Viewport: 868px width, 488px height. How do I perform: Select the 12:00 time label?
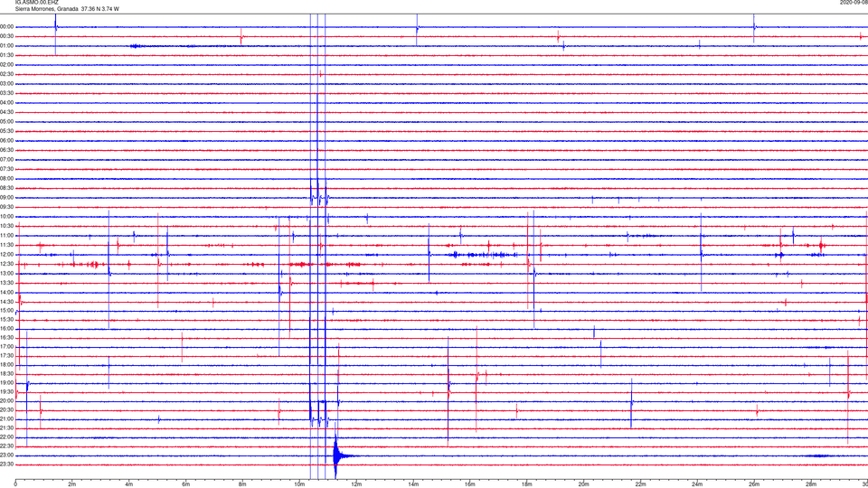(x=7, y=255)
